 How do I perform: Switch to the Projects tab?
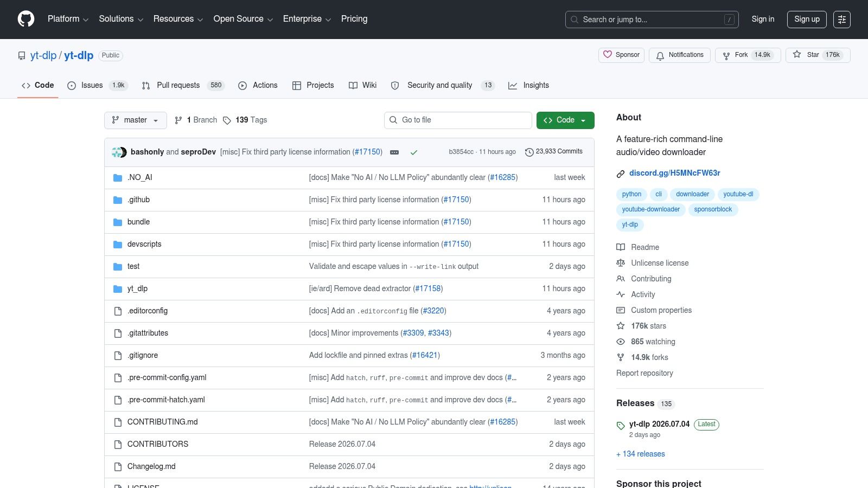[313, 86]
